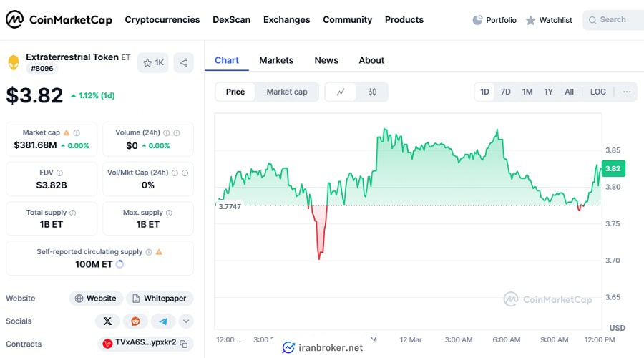The height and width of the screenshot is (358, 644).
Task: Open the Whitepaper link button
Action: coord(160,299)
